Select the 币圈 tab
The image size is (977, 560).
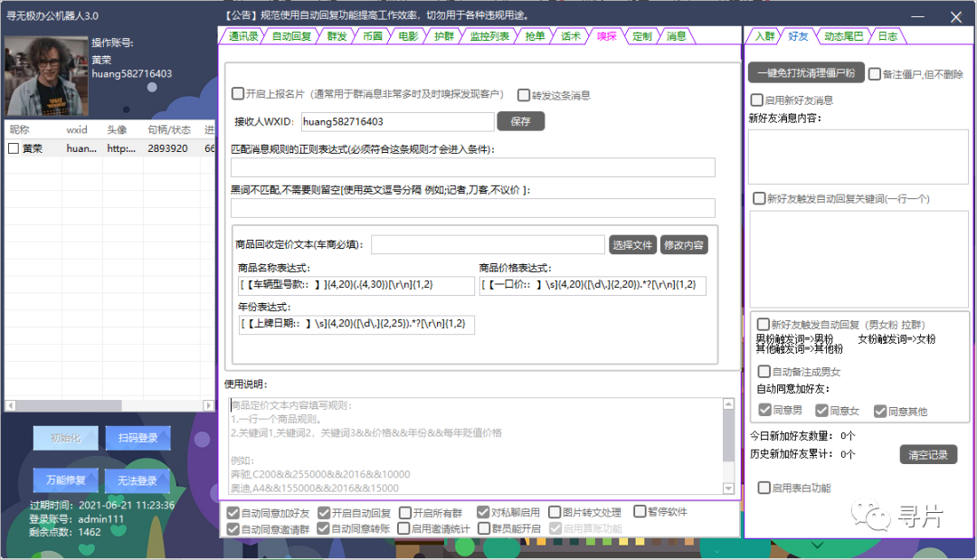[372, 36]
